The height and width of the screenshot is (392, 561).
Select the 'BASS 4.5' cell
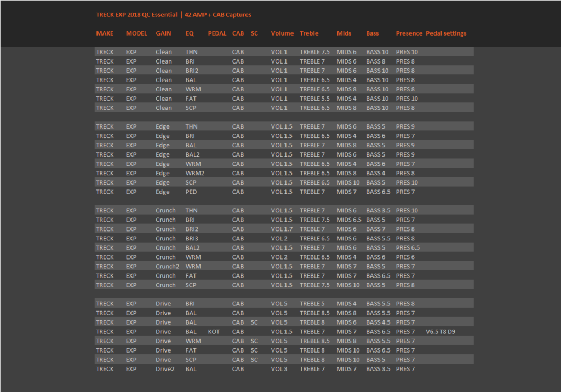[x=378, y=322]
